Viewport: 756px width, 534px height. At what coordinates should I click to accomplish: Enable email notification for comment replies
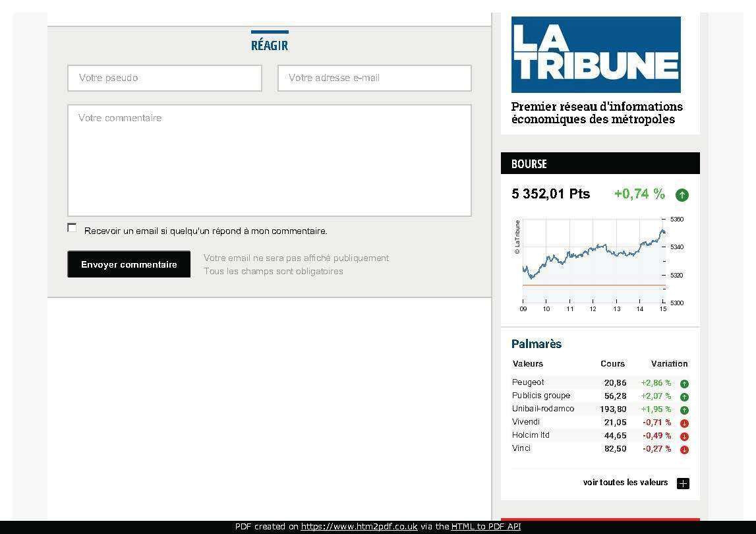(72, 227)
